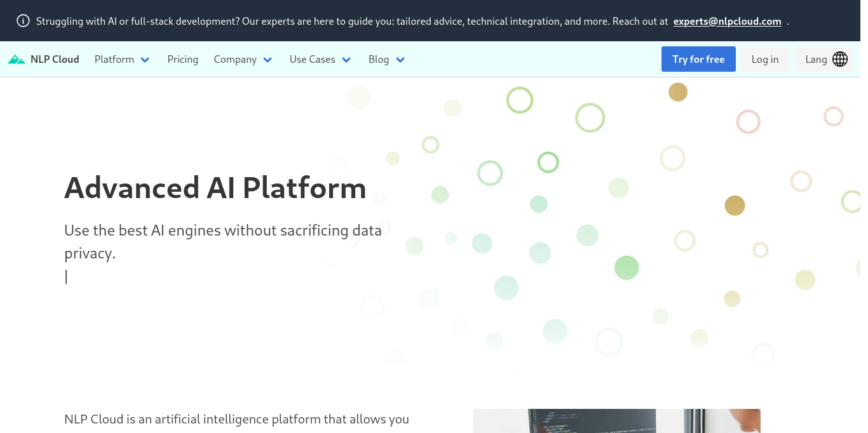Click the Advanced AI Platform heading

(x=215, y=188)
